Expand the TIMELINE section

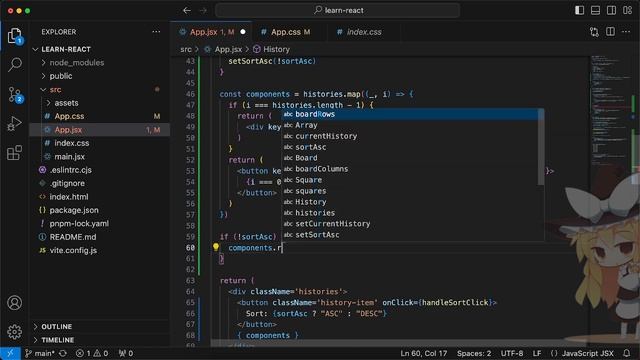click(57, 340)
